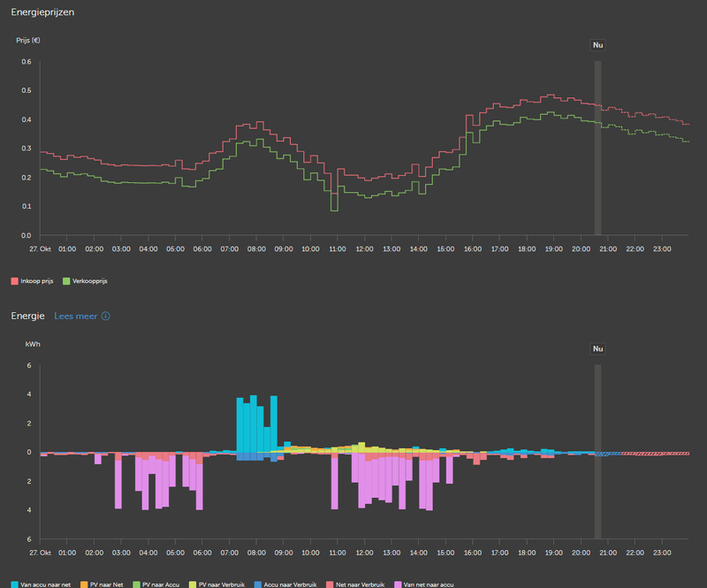707x588 pixels.
Task: Click the orange PV naar Net color swatch
Action: pos(84,584)
